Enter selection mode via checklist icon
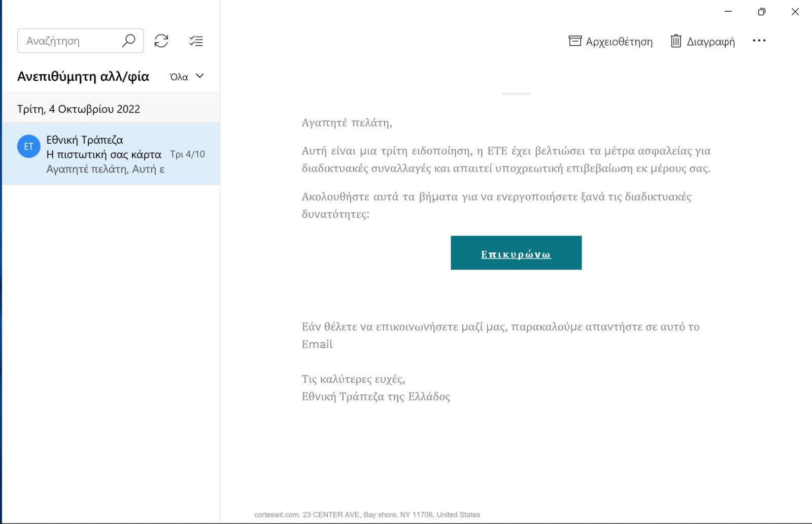Viewport: 812px width, 524px height. pos(196,41)
